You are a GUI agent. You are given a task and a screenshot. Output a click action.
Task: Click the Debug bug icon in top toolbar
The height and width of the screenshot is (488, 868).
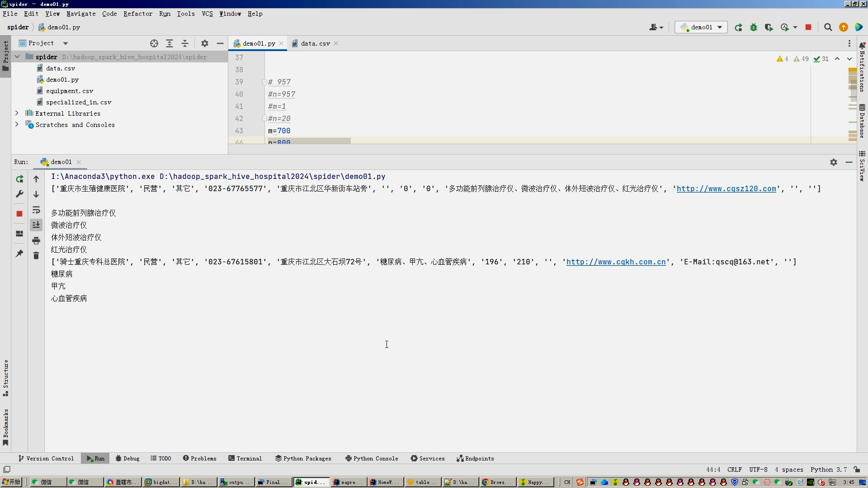click(753, 28)
